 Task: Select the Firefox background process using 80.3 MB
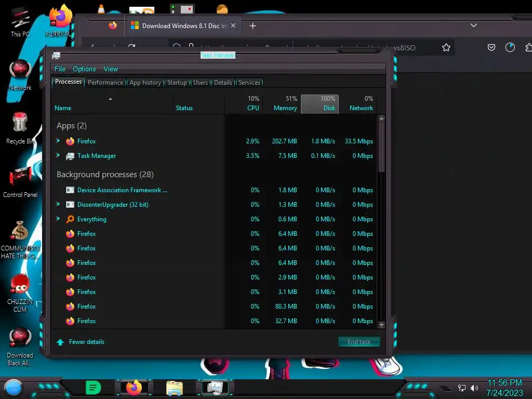(x=214, y=307)
